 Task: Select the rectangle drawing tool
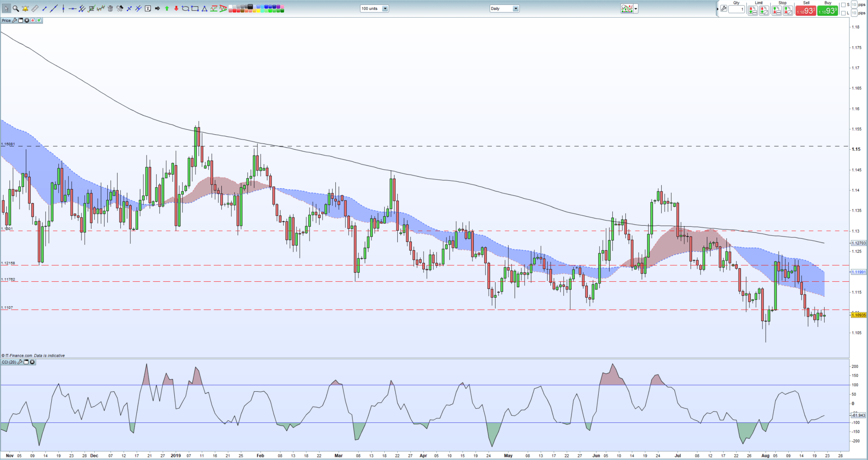click(x=195, y=9)
